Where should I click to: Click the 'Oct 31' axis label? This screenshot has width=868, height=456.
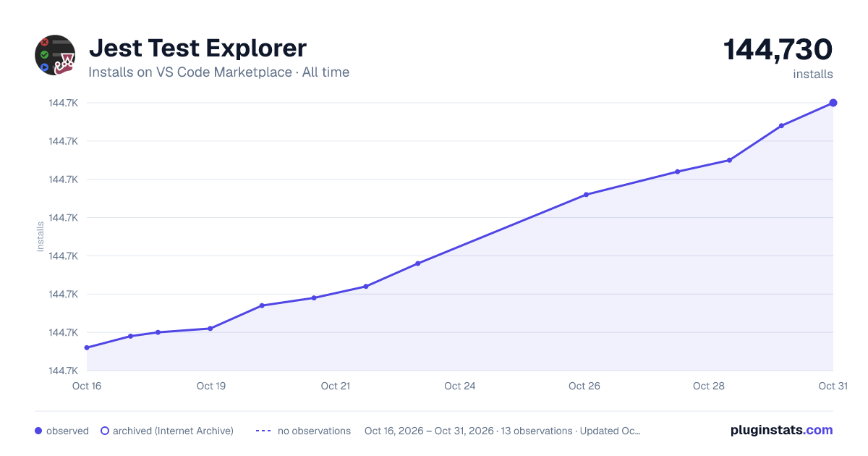pyautogui.click(x=833, y=386)
